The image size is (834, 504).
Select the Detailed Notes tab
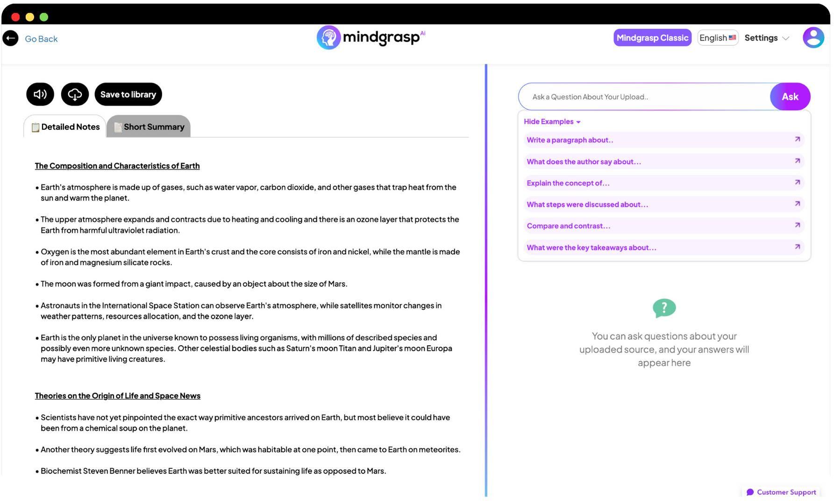tap(65, 127)
